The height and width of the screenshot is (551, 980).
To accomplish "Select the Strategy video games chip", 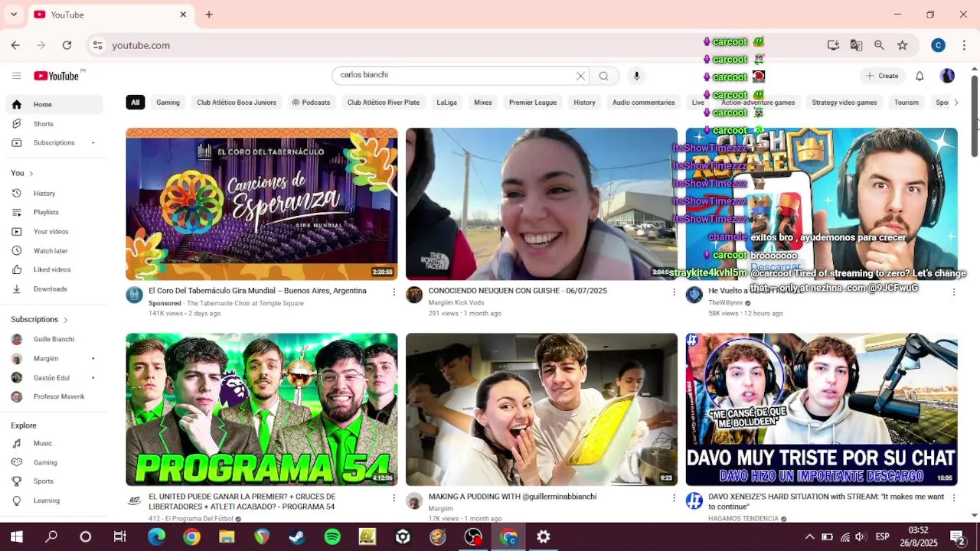I will (844, 103).
